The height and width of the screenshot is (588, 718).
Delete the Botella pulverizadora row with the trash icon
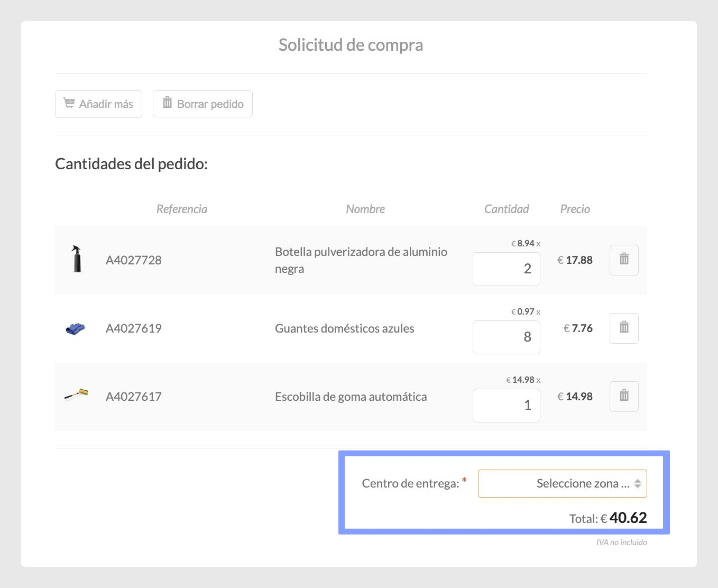point(624,260)
